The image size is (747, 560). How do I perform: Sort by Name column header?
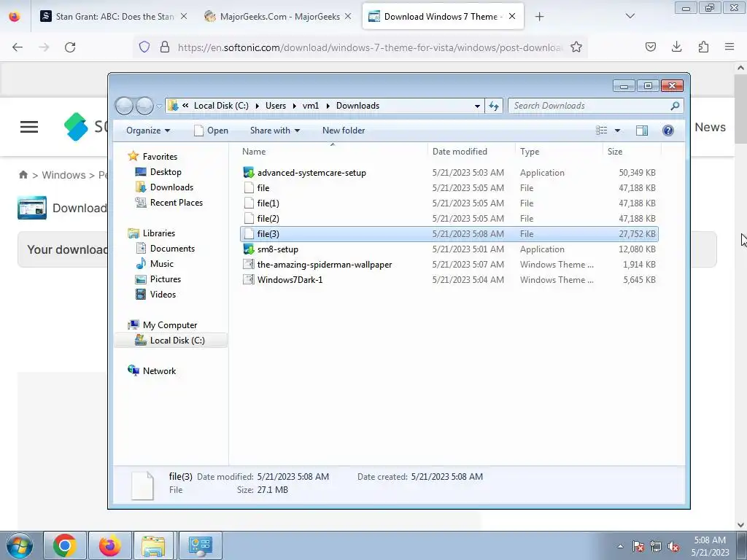333,152
